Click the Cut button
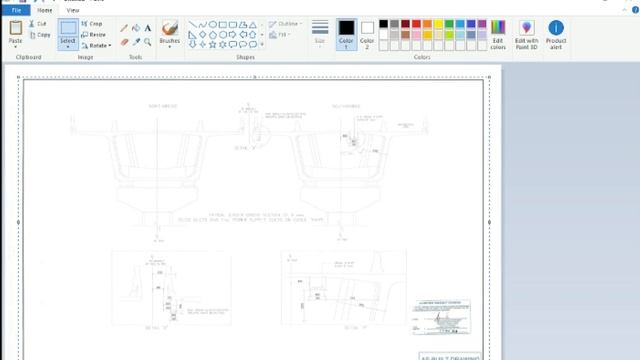This screenshot has height=360, width=640. (x=38, y=24)
